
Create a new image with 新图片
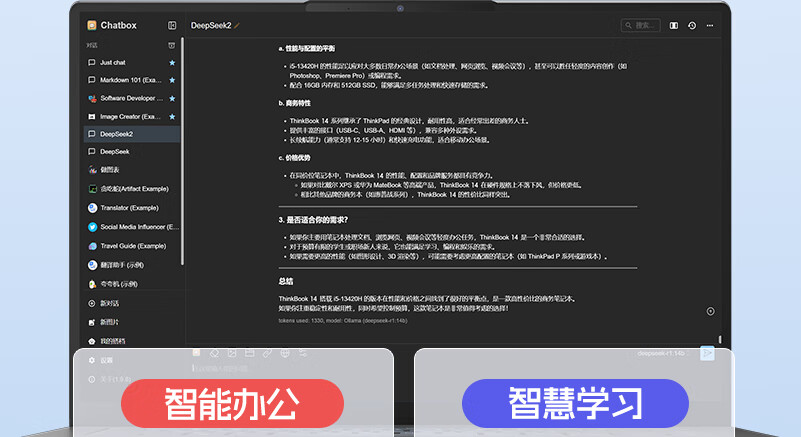(x=104, y=322)
